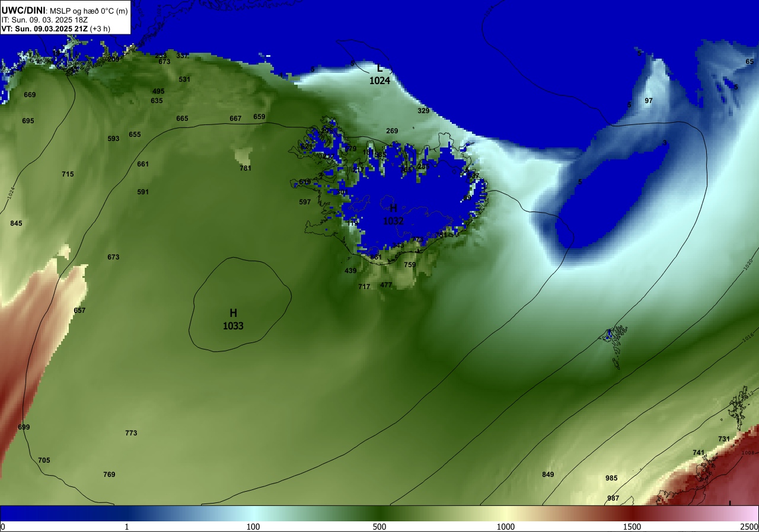The height and width of the screenshot is (532, 759).
Task: Click the 705 height value
Action: point(44,460)
